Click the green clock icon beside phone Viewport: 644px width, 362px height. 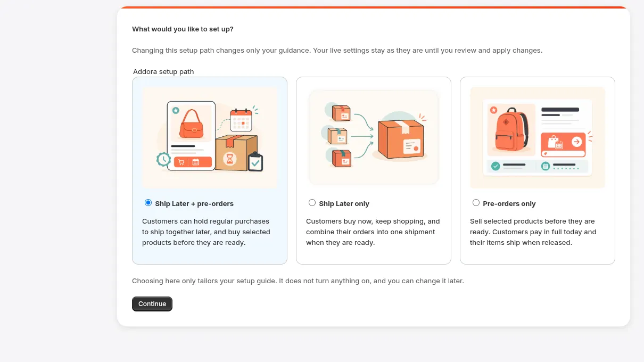click(x=163, y=159)
